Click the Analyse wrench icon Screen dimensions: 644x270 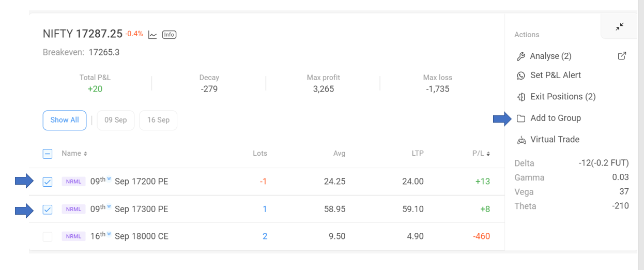(521, 56)
